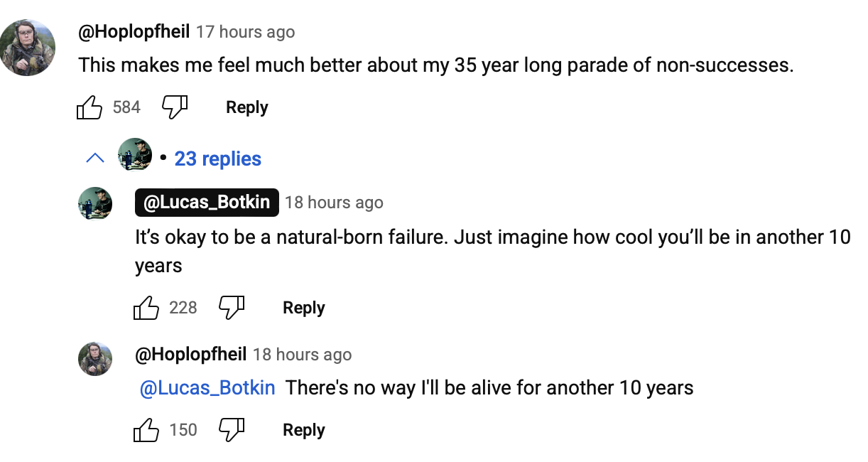This screenshot has height=462, width=868.
Task: Reply to the last comment with 150 likes
Action: [303, 430]
